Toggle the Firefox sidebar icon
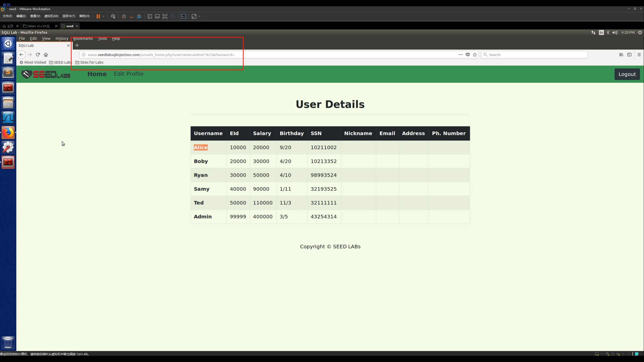This screenshot has height=362, width=644. pos(629,55)
